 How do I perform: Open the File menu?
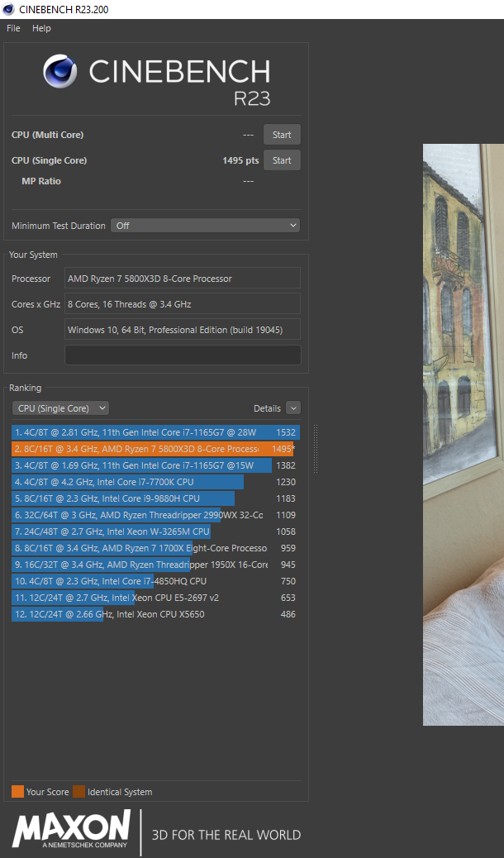pyautogui.click(x=13, y=28)
